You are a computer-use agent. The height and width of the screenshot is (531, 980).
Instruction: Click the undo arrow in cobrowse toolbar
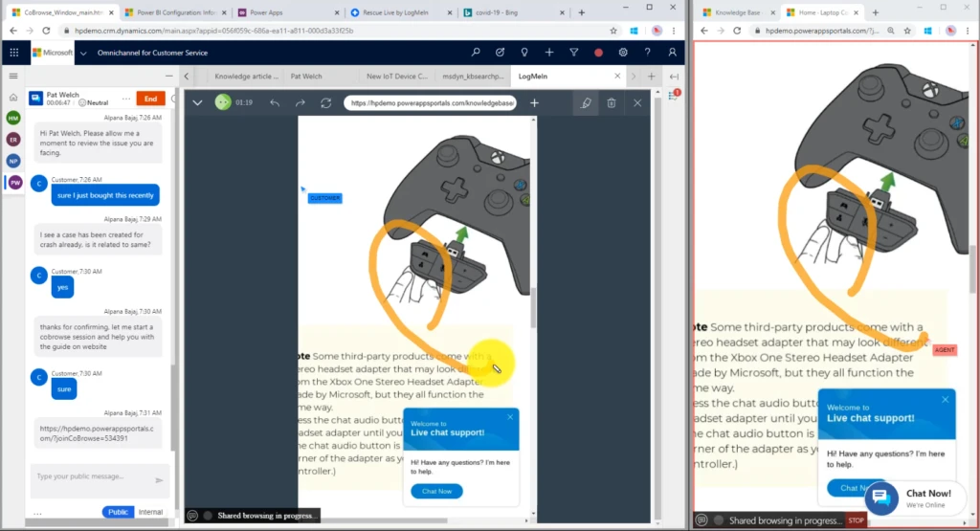[x=275, y=102]
